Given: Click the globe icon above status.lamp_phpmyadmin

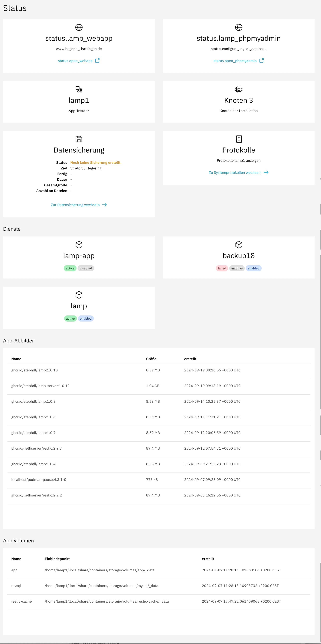Looking at the screenshot, I should point(239,27).
